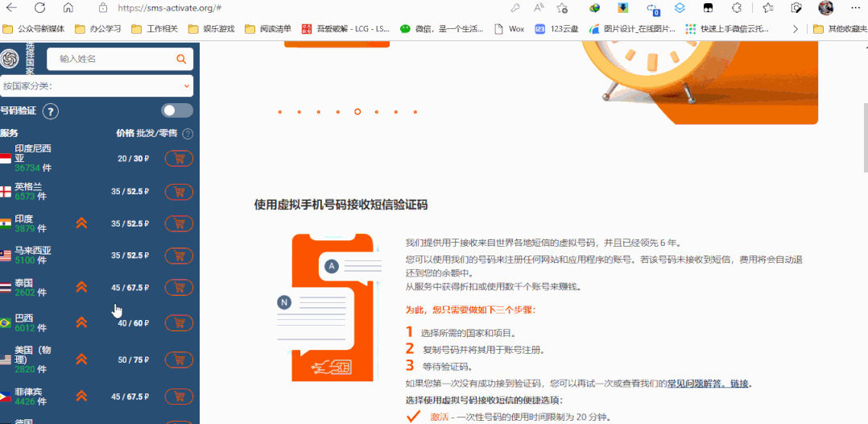The width and height of the screenshot is (868, 424).
Task: Click the browser Back arrow
Action: pos(11,8)
